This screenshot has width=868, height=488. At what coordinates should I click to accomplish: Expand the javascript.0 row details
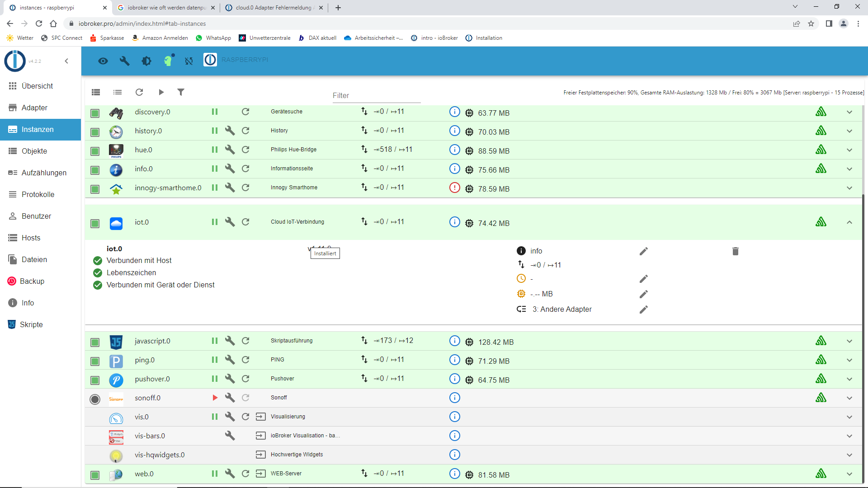pos(849,341)
